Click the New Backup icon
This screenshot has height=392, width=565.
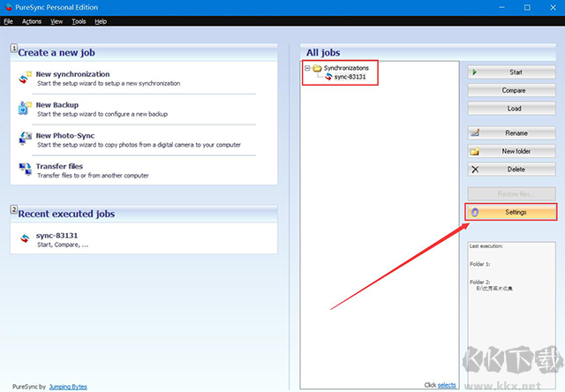coord(25,108)
